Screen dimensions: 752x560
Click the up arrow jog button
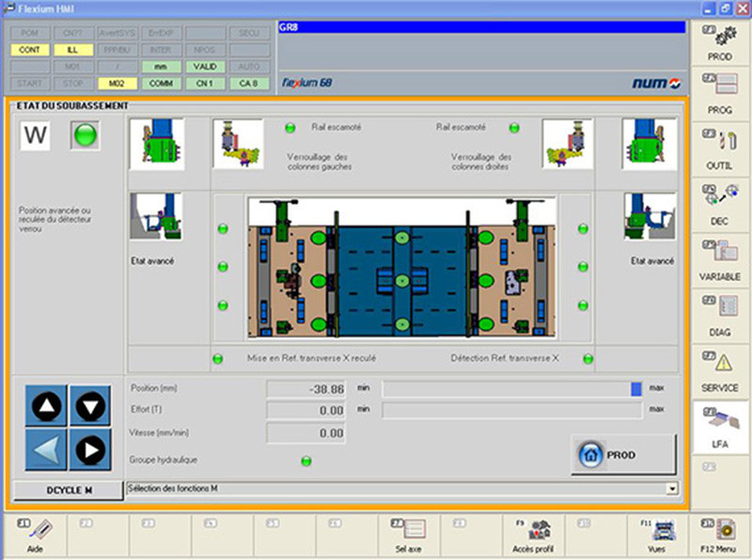pos(47,407)
